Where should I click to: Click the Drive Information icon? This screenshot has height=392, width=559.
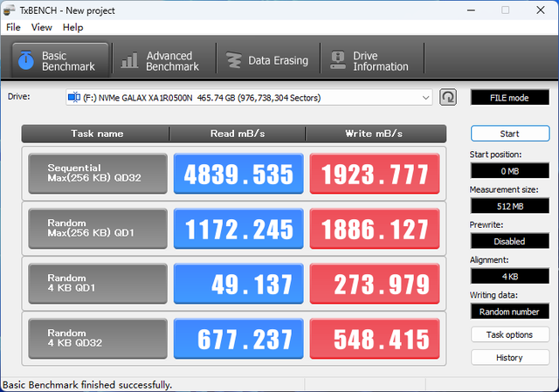(x=338, y=60)
